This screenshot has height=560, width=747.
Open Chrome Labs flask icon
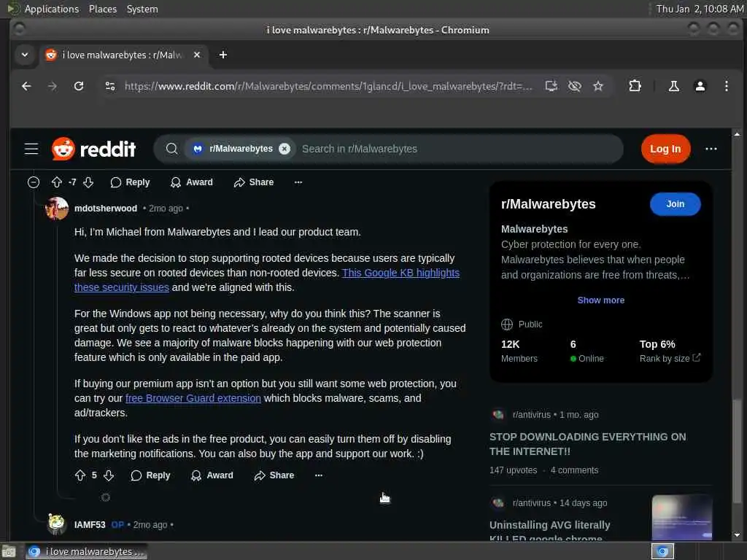[673, 86]
